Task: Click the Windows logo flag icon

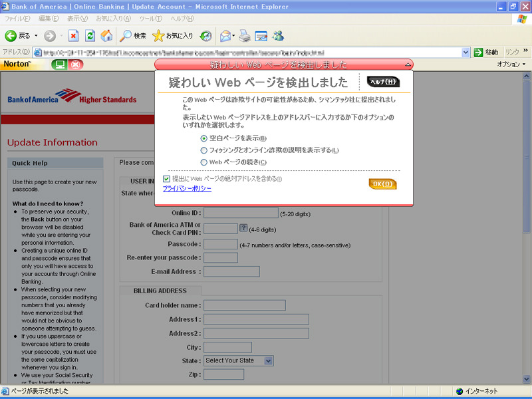Action: coord(521,19)
